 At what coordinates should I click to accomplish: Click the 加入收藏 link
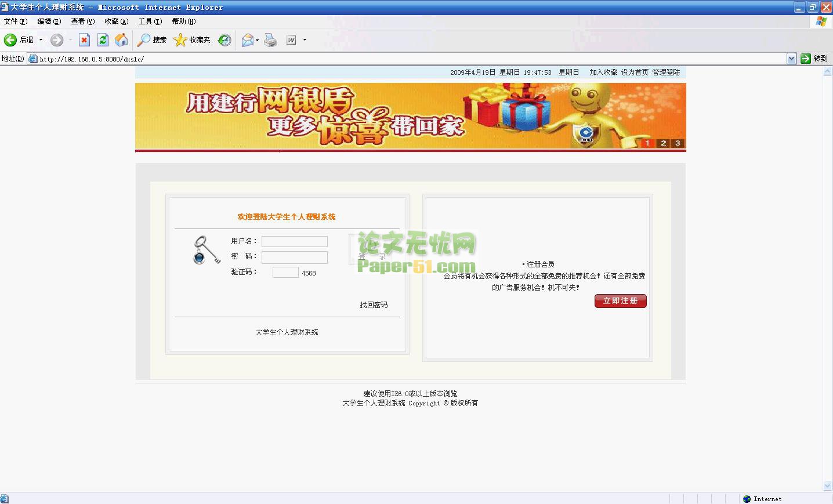pos(603,72)
